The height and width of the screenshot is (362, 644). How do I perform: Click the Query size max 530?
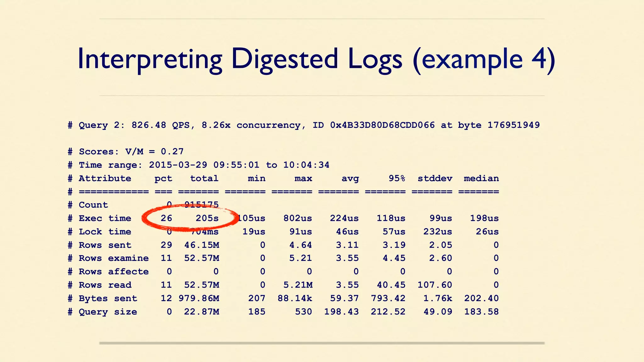point(303,311)
